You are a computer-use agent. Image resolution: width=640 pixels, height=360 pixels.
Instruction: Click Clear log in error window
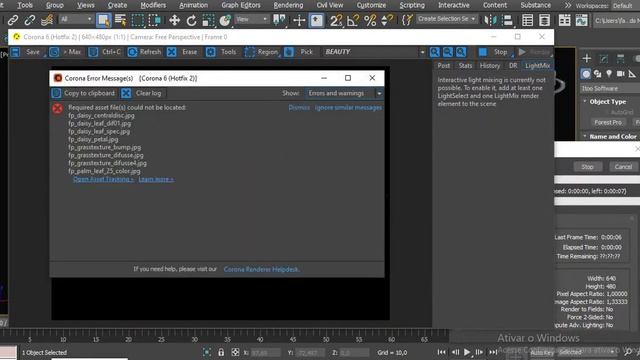point(141,93)
